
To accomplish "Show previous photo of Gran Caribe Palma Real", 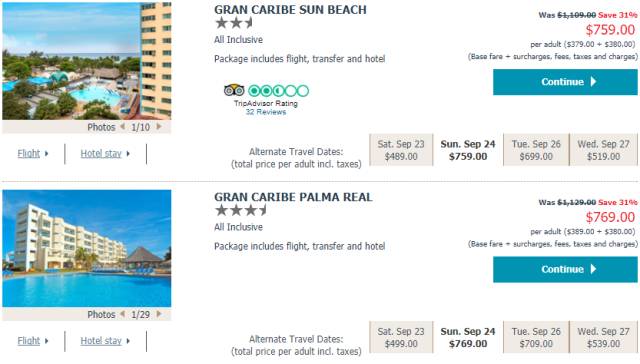I will 122,314.
